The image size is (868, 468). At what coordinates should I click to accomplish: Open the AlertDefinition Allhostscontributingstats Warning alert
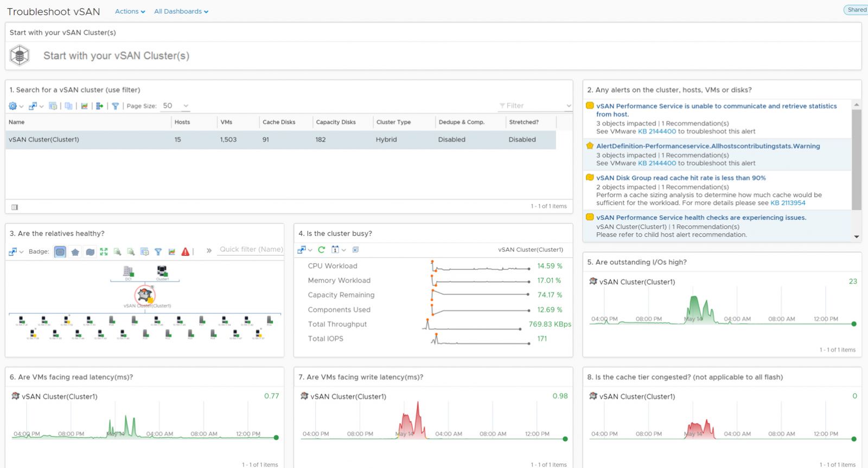(x=708, y=146)
